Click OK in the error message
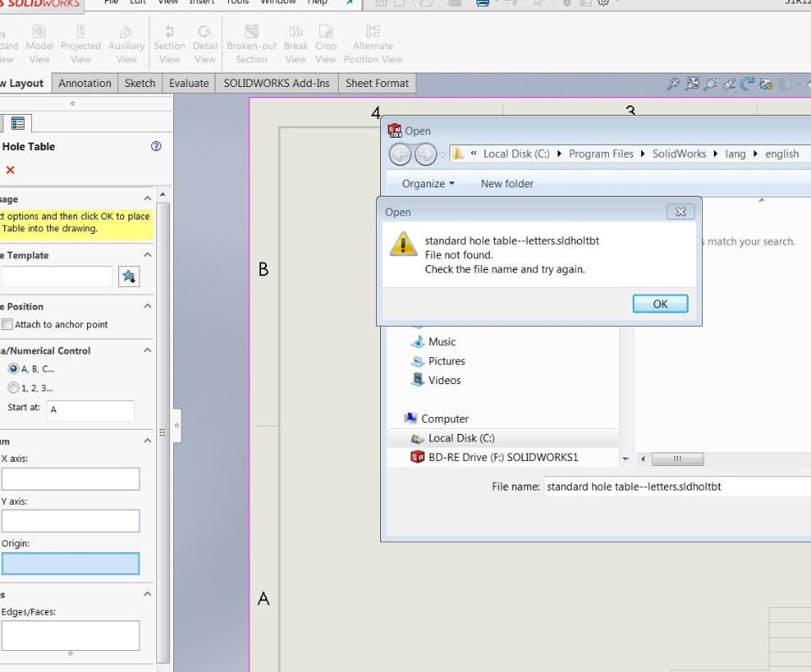 tap(661, 304)
